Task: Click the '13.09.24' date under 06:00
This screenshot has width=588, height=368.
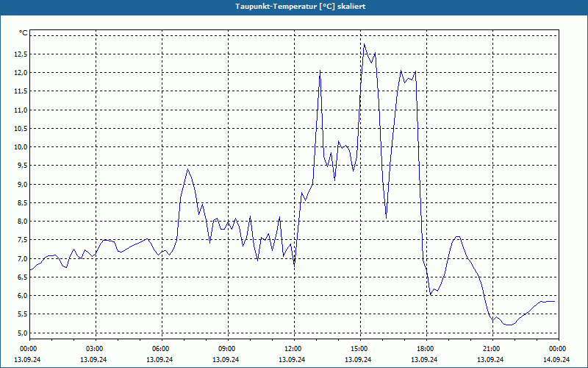Action: point(159,359)
